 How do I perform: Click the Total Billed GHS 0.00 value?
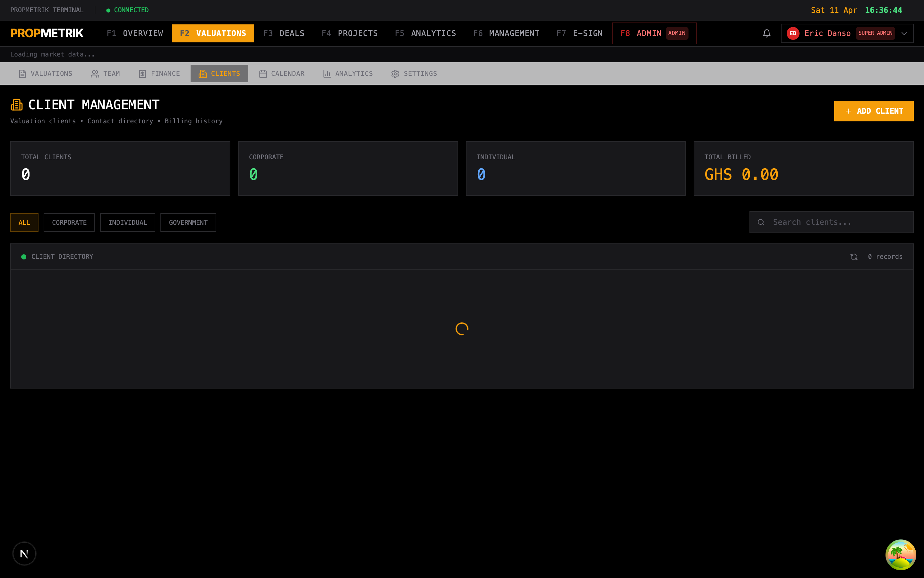[x=741, y=175]
